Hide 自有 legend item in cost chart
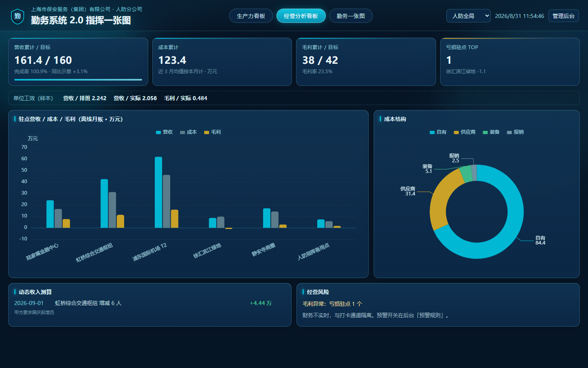The height and width of the screenshot is (368, 588). [438, 132]
